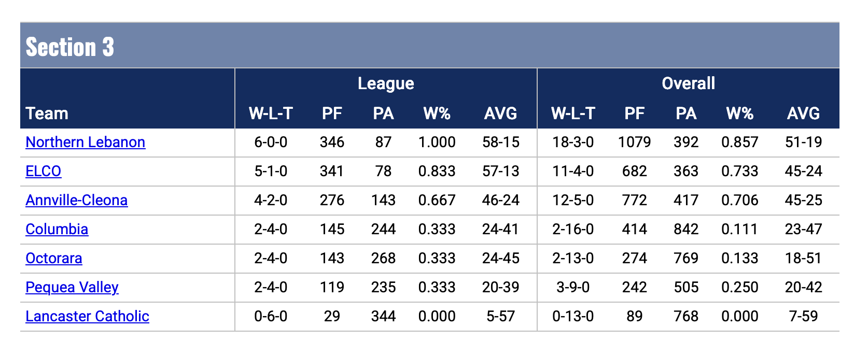Open the Pequea Valley link
The height and width of the screenshot is (341, 868).
tap(72, 287)
